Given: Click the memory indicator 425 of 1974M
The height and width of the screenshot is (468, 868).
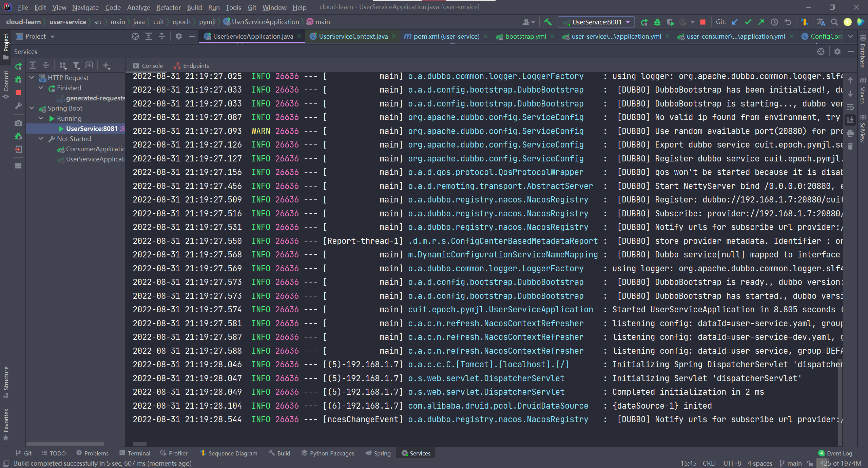Looking at the screenshot, I should (x=841, y=463).
